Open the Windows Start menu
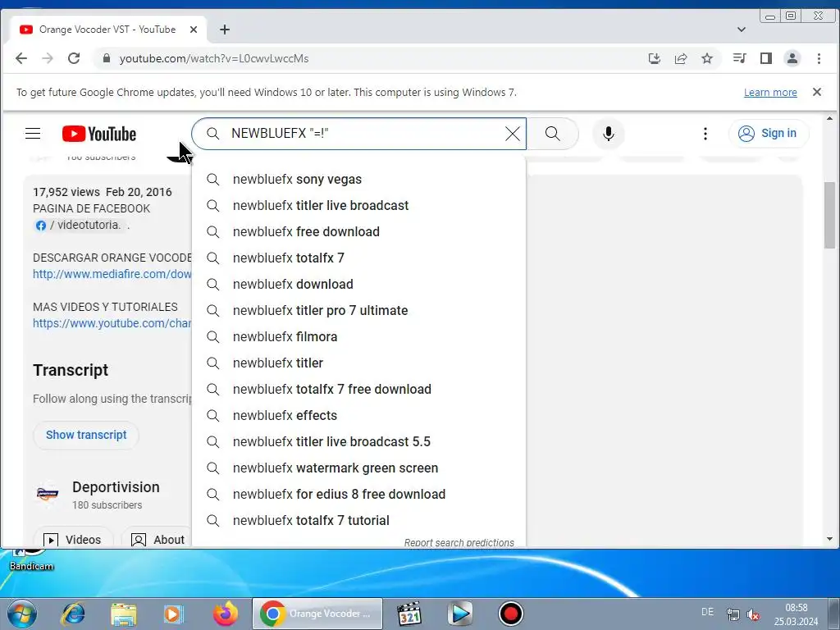The image size is (840, 630). [22, 614]
